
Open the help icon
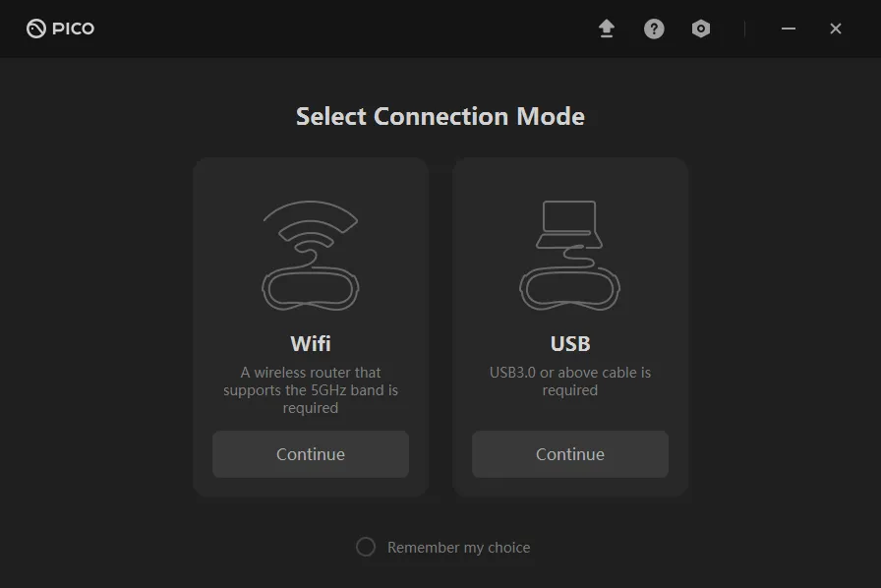654,29
